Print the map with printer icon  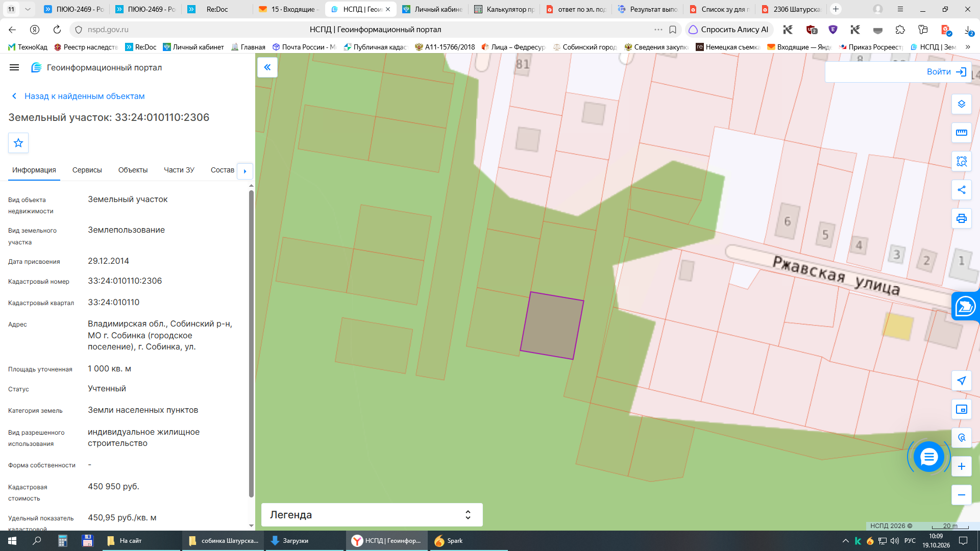pos(962,218)
